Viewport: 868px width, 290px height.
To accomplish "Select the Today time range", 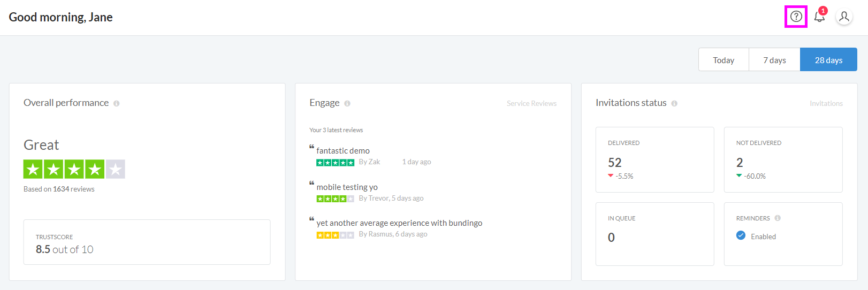I will tap(724, 60).
